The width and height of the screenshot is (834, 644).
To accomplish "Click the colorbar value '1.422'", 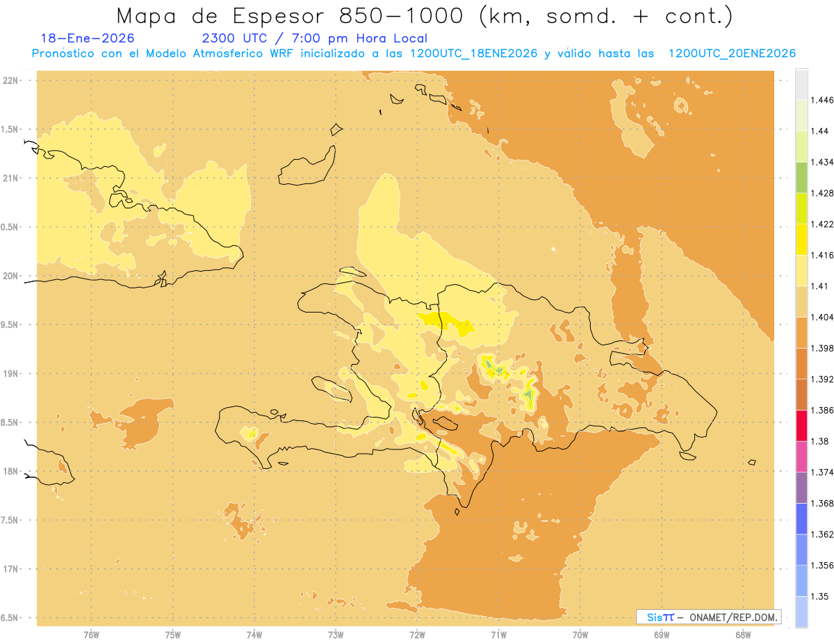I will coord(821,224).
